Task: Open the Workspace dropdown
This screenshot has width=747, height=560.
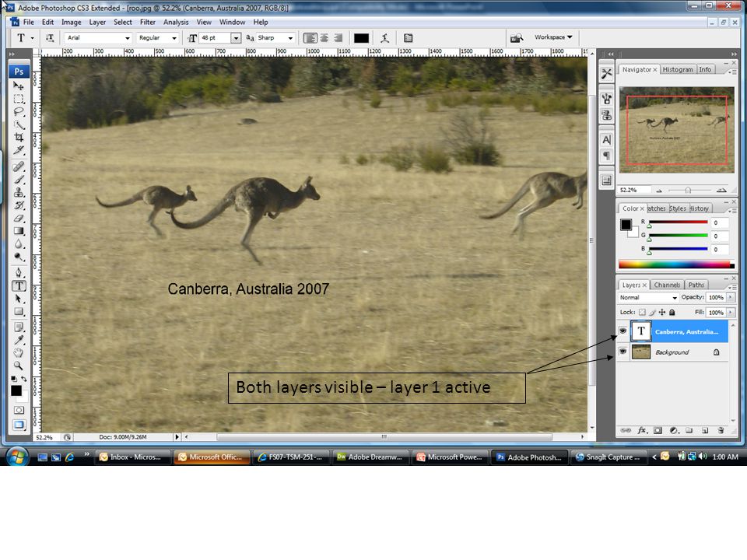Action: pos(553,37)
